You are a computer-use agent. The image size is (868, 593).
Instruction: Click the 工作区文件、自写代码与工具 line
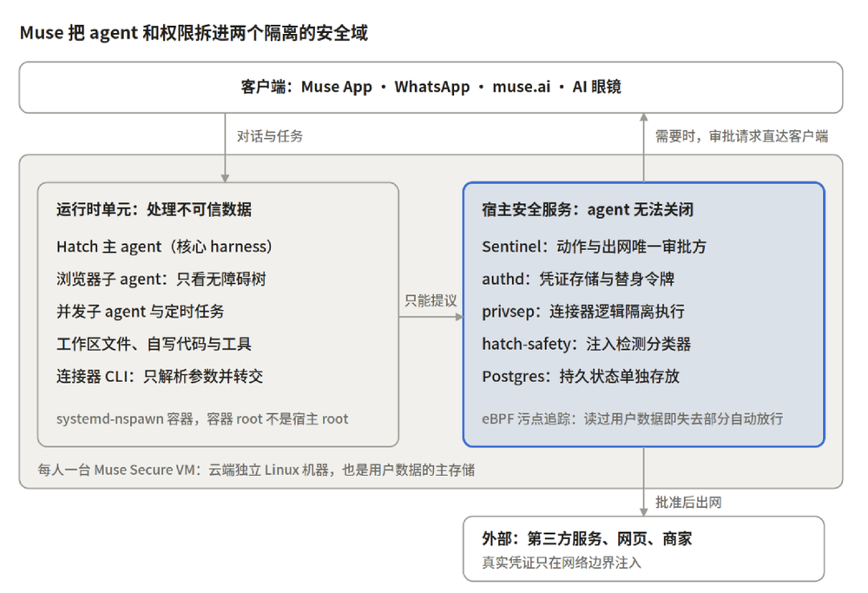pyautogui.click(x=154, y=344)
